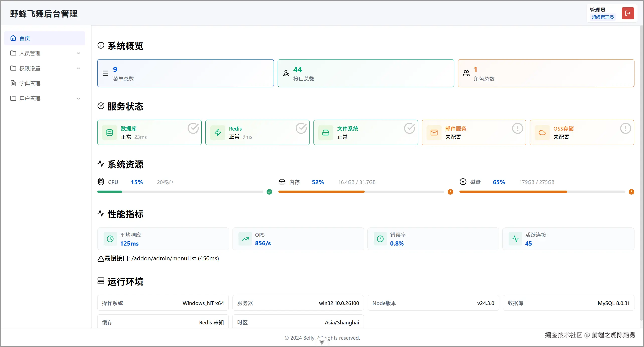Image resolution: width=644 pixels, height=347 pixels.
Task: Open the 字典管理 menu item
Action: coord(30,83)
